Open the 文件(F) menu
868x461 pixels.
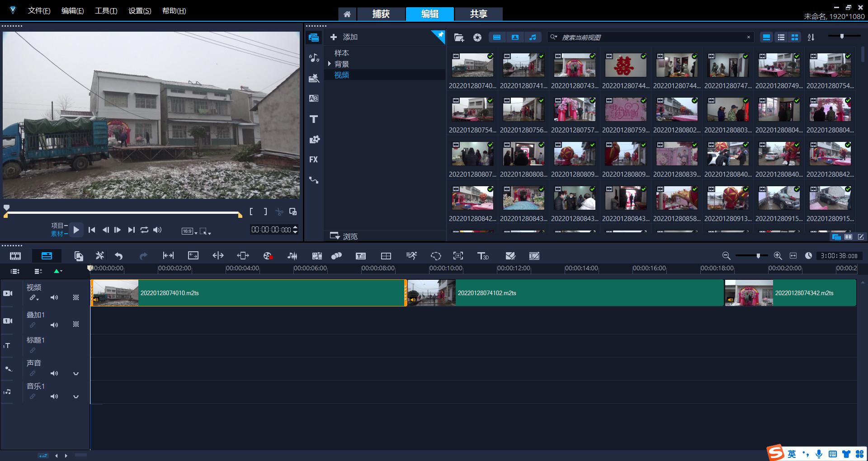[x=39, y=11]
